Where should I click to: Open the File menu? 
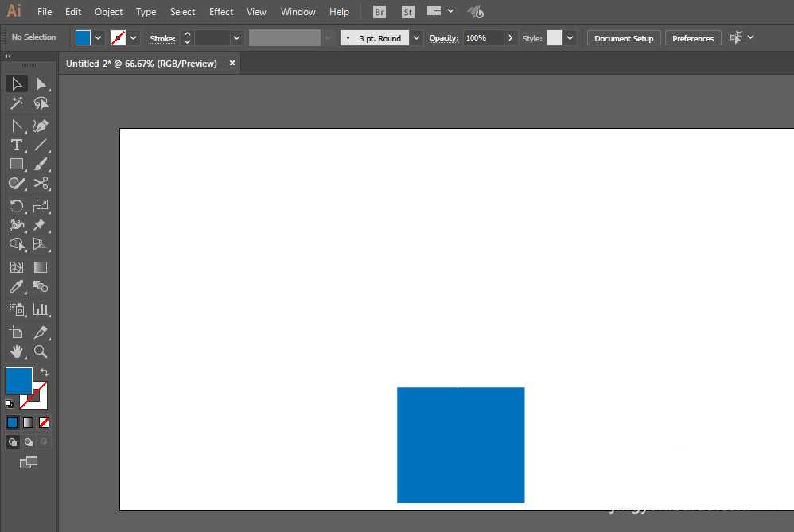click(45, 12)
